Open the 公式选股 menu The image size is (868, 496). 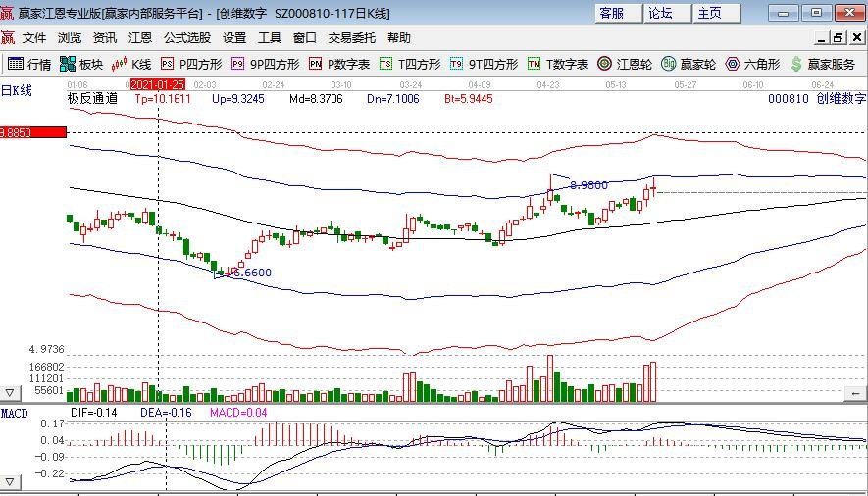coord(187,37)
